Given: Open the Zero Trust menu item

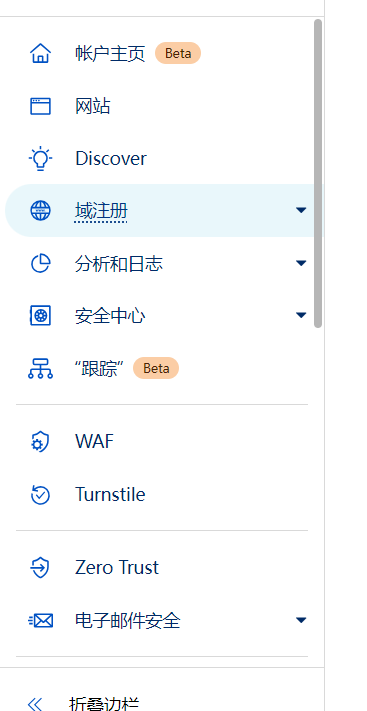Looking at the screenshot, I should (x=161, y=568).
